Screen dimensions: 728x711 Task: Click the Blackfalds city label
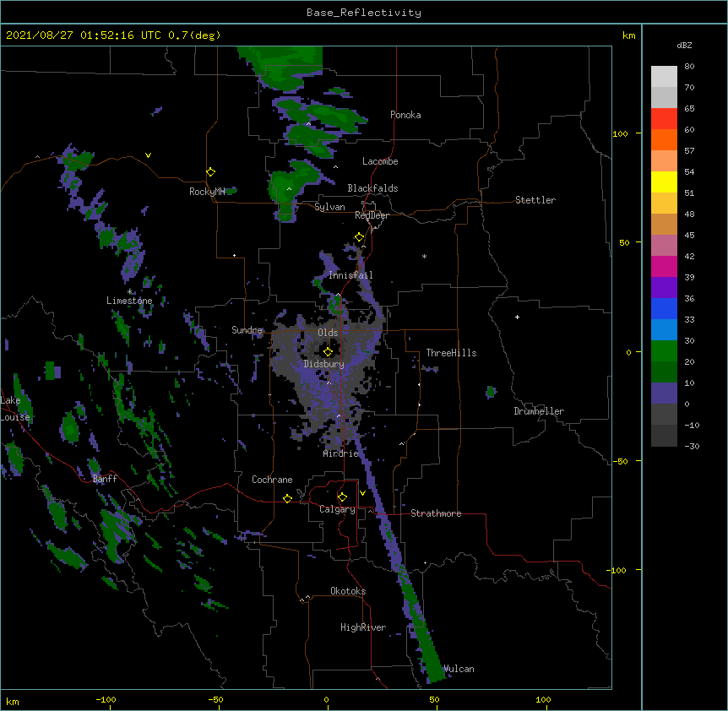coord(372,188)
